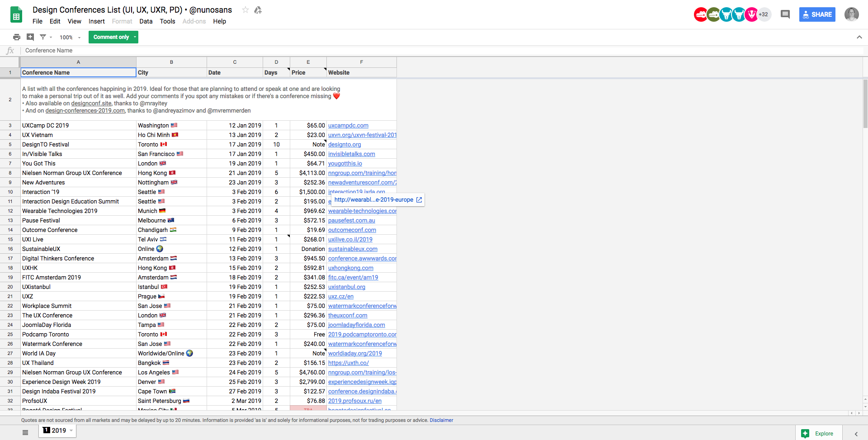Click the filter funnel icon
This screenshot has height=440, width=868.
click(43, 37)
